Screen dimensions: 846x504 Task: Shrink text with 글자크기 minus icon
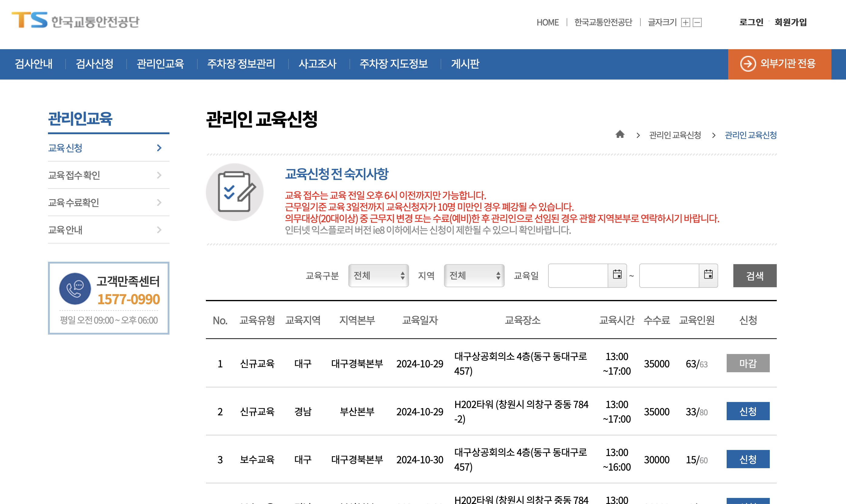697,22
